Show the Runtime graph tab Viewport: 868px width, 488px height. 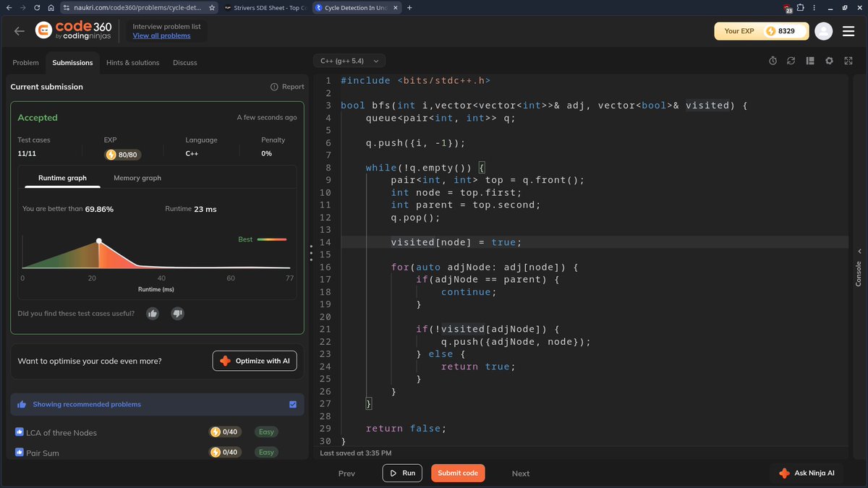click(62, 178)
